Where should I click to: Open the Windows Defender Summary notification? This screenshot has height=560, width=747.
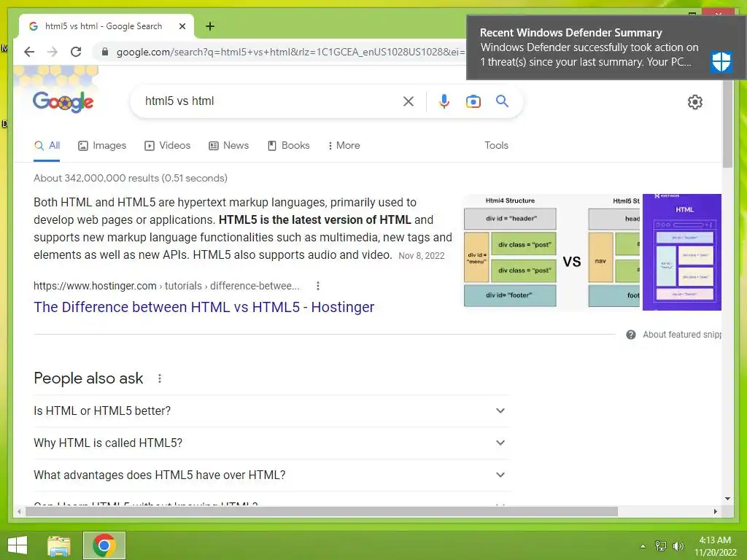(x=606, y=47)
